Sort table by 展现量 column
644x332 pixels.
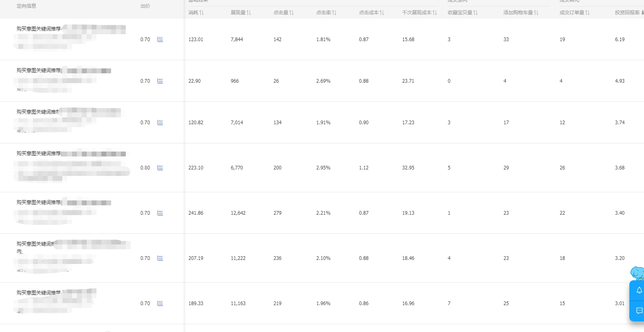(x=241, y=13)
